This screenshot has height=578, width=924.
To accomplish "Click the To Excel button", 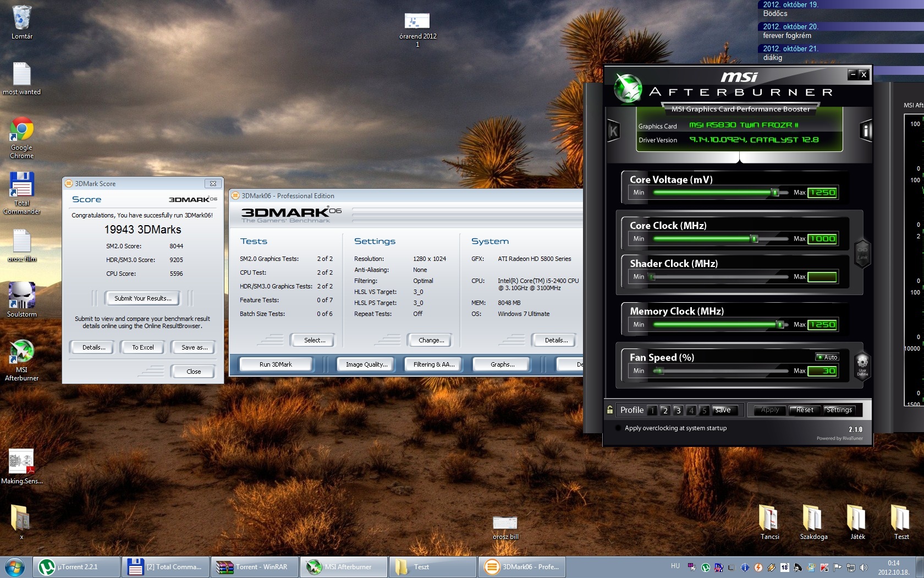I will [x=142, y=347].
